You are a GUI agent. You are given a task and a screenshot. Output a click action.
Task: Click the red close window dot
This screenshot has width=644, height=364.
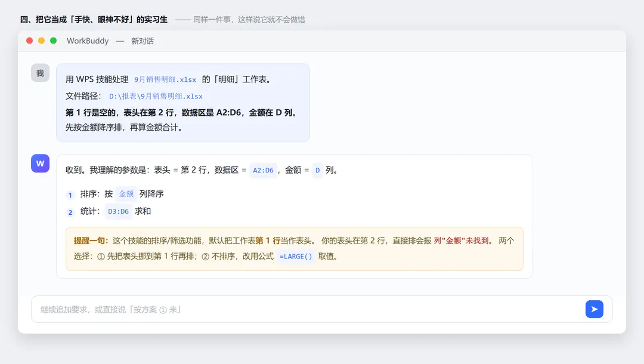click(30, 41)
